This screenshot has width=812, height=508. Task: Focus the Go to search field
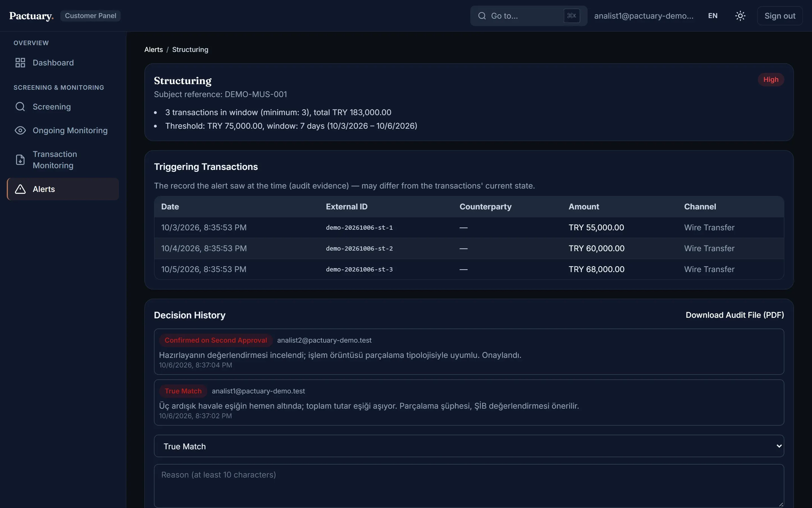(x=528, y=16)
